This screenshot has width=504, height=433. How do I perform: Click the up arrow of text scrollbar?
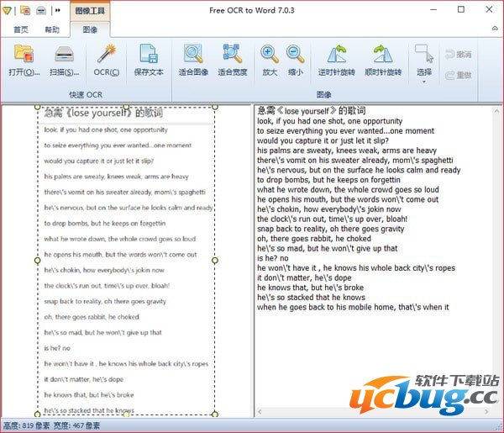[496, 111]
